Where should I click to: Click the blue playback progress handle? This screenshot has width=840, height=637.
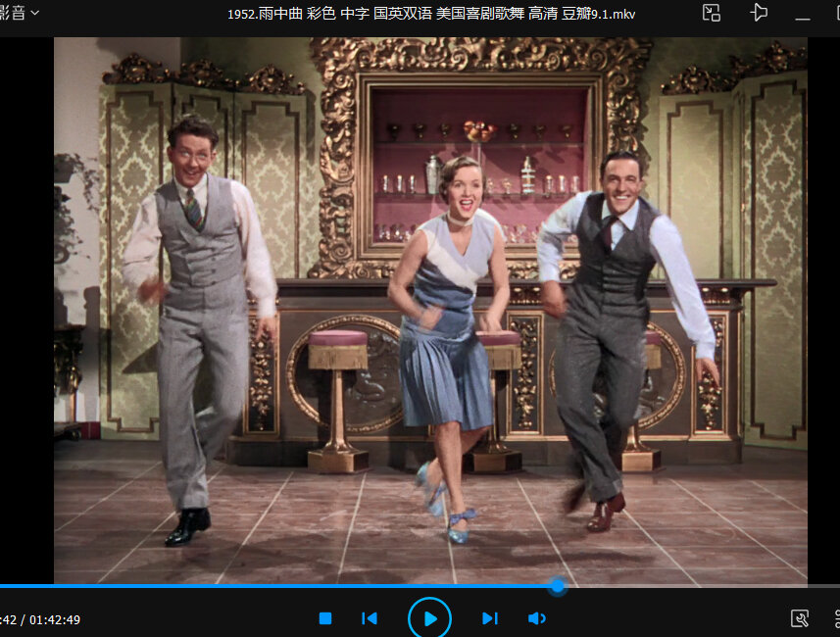(x=558, y=586)
